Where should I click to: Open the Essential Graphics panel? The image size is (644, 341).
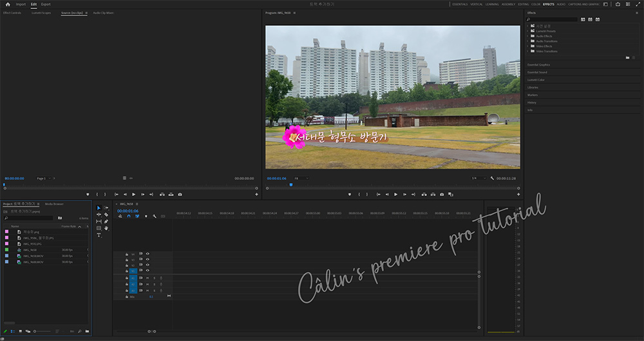pyautogui.click(x=538, y=64)
